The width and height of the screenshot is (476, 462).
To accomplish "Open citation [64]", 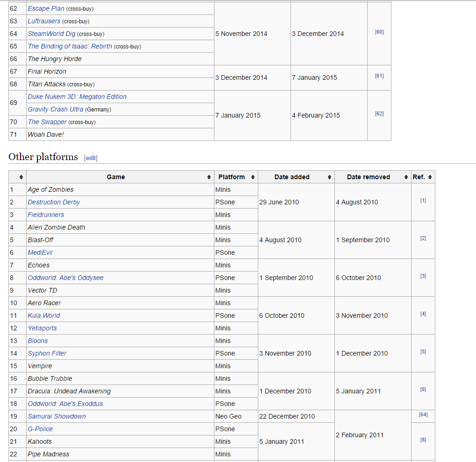I will point(423,415).
